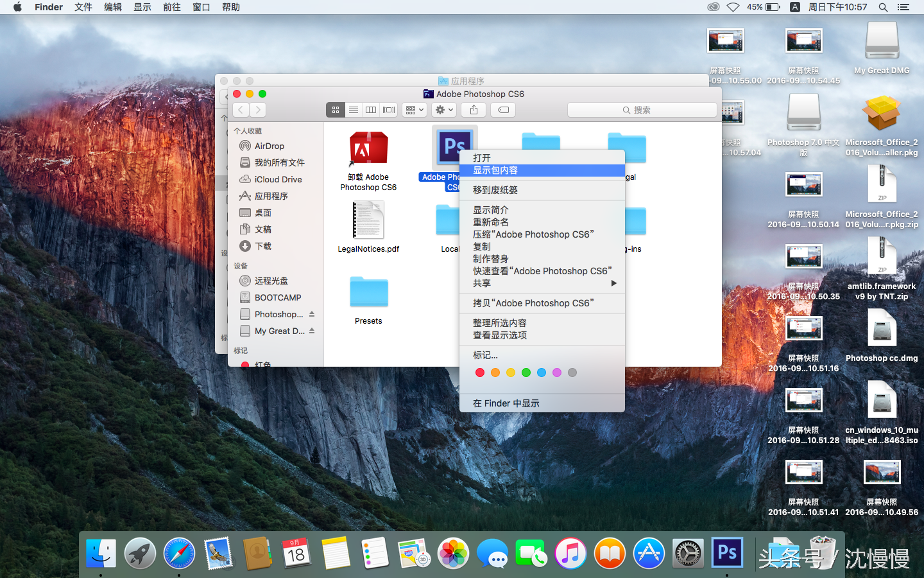This screenshot has width=924, height=578.
Task: Click the Finder search field
Action: pyautogui.click(x=642, y=110)
